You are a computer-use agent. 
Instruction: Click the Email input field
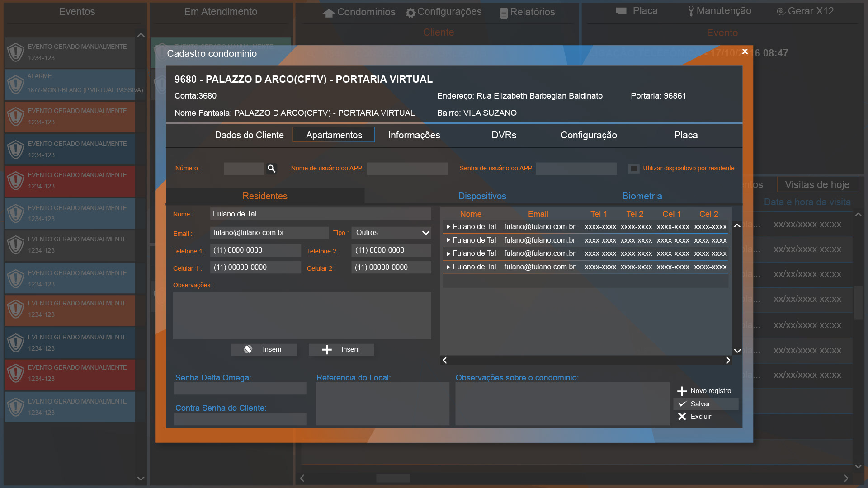[x=269, y=233]
